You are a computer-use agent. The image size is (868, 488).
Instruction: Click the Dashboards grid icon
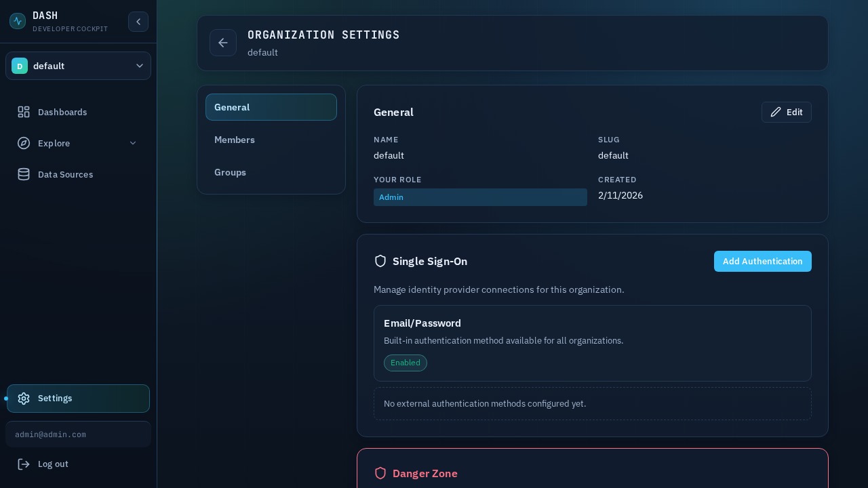click(24, 112)
